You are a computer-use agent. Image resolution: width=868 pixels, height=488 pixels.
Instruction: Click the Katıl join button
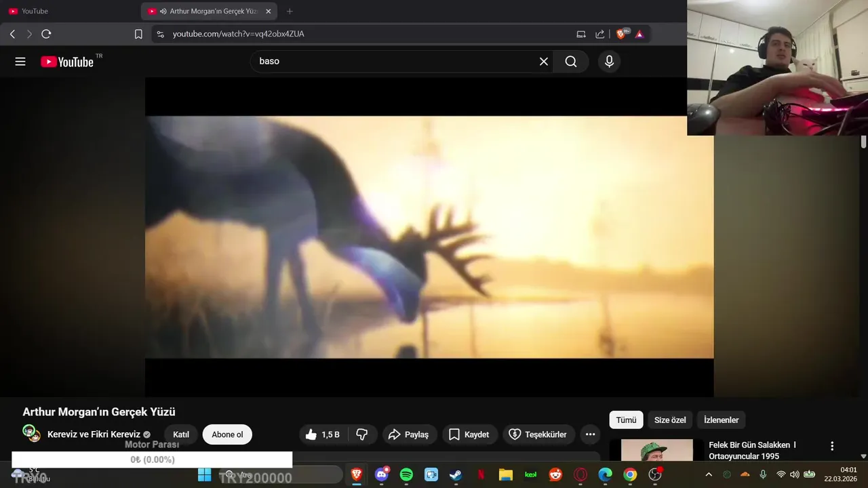click(x=181, y=434)
